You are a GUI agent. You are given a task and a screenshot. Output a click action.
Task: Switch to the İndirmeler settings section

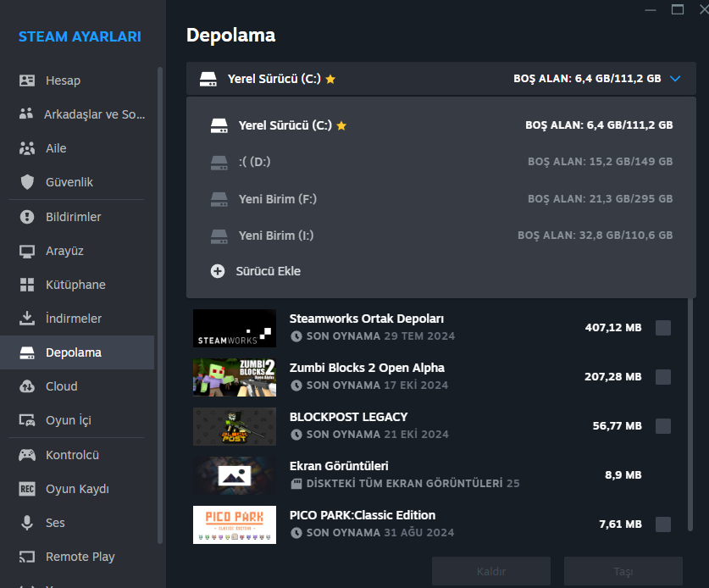[77, 319]
